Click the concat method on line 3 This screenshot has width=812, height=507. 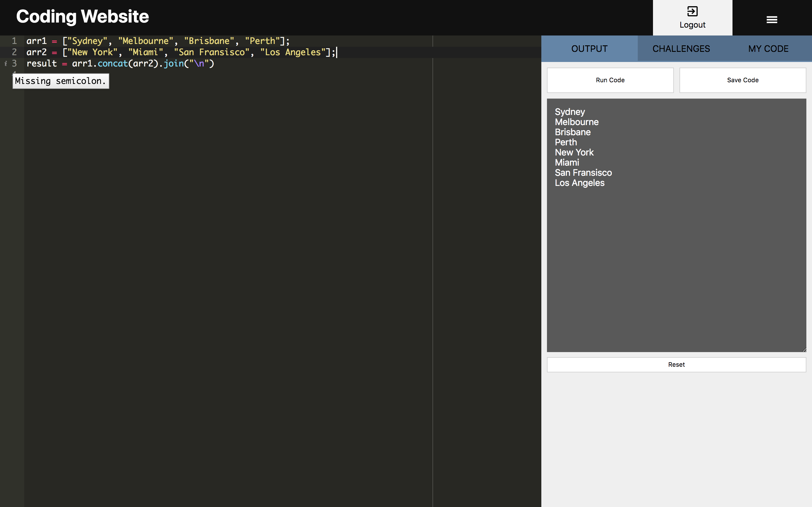(x=112, y=63)
